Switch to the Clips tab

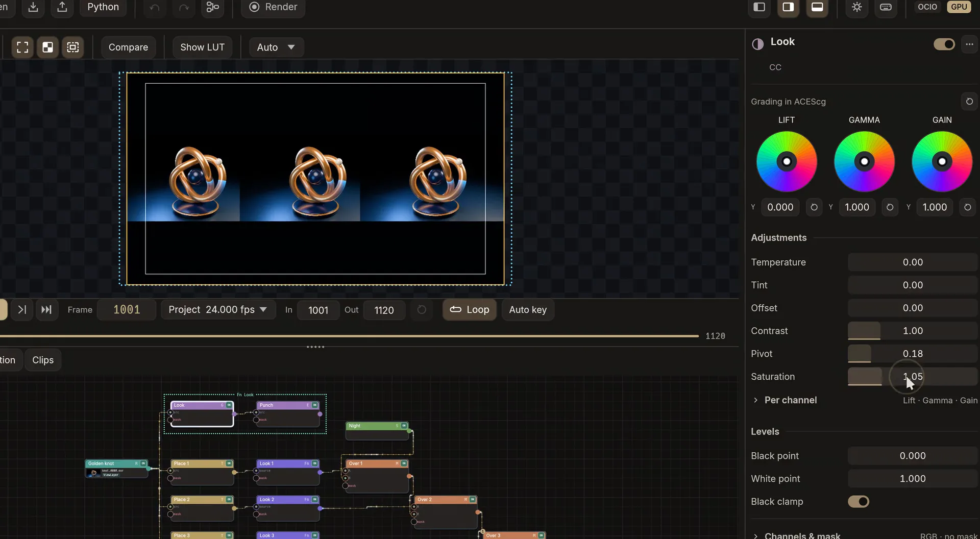pyautogui.click(x=43, y=360)
